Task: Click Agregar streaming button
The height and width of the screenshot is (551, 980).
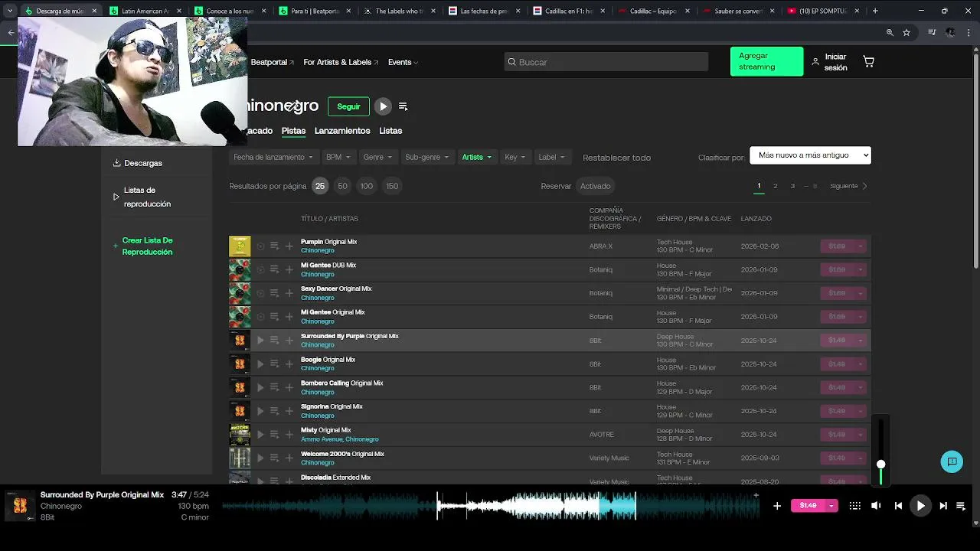Action: 766,61
